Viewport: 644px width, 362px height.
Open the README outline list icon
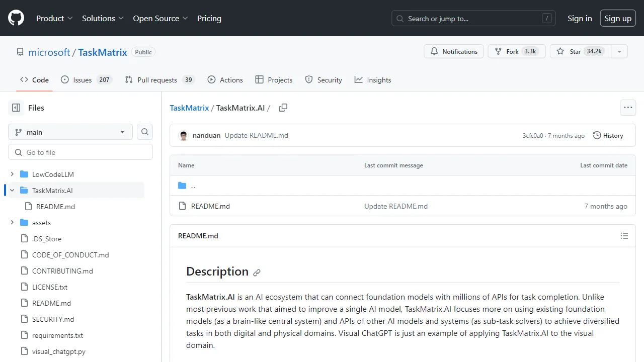coord(624,236)
